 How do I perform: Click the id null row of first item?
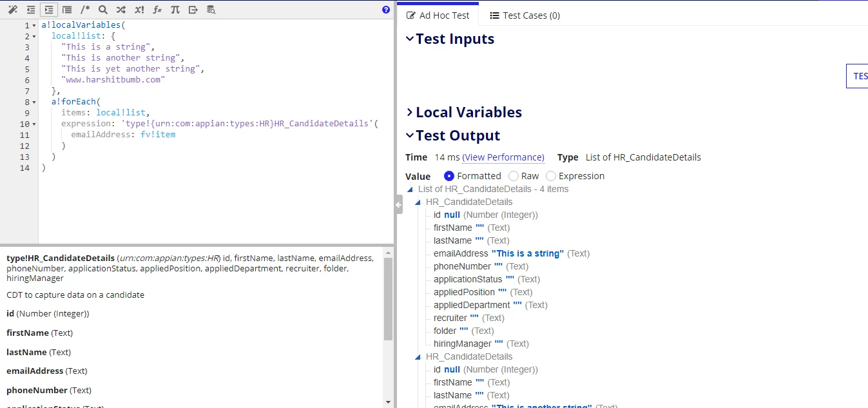[x=486, y=215]
